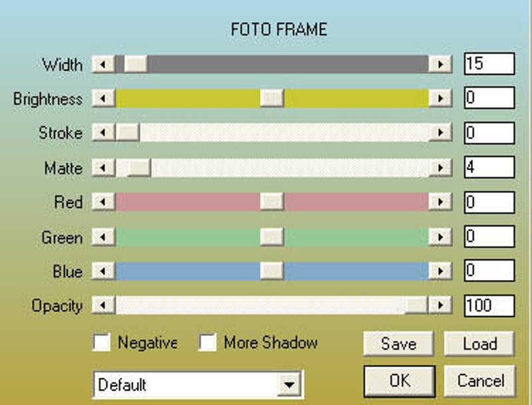The height and width of the screenshot is (405, 532).
Task: Click the left arrow on Matte slider
Action: [103, 168]
